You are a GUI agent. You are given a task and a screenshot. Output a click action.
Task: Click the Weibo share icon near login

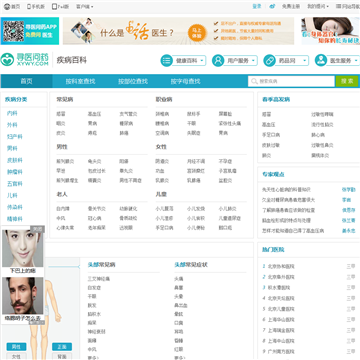[x=272, y=6]
